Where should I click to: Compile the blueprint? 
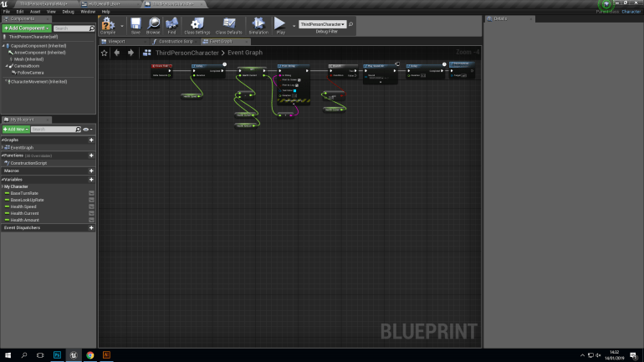click(108, 25)
